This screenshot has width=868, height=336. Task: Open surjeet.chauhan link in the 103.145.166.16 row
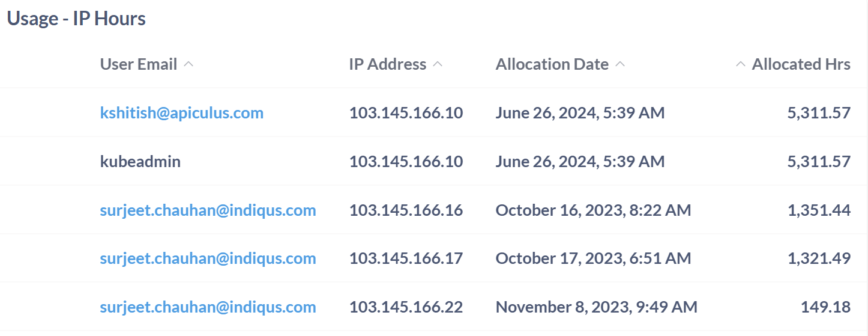[x=208, y=210]
